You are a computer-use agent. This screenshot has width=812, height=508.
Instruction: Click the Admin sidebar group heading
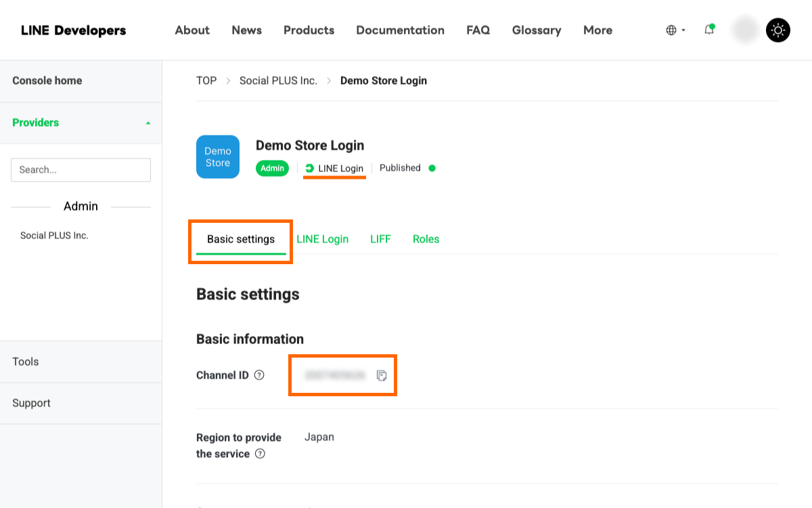click(x=81, y=207)
